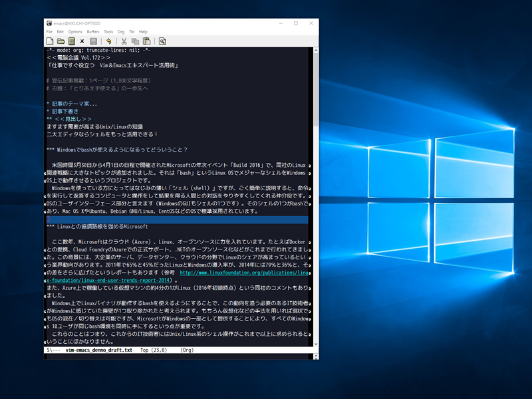Open the Help menu
Image resolution: width=532 pixels, height=399 pixels.
coord(143,32)
